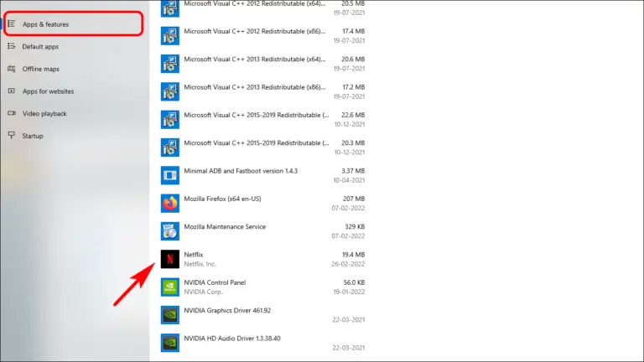Open Video playback settings

coord(44,114)
